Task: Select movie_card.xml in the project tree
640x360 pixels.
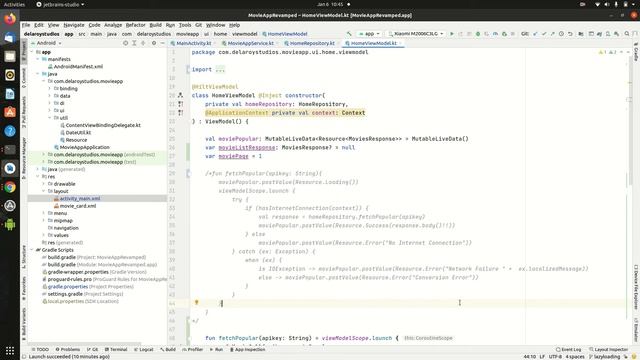Action: [78, 206]
